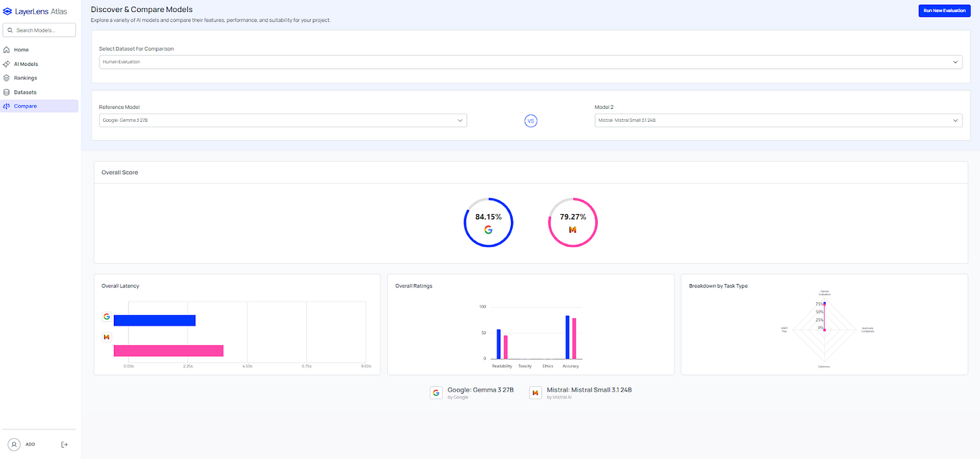Click the user avatar icon beside ADO
Image resolution: width=980 pixels, height=459 pixels.
(14, 444)
